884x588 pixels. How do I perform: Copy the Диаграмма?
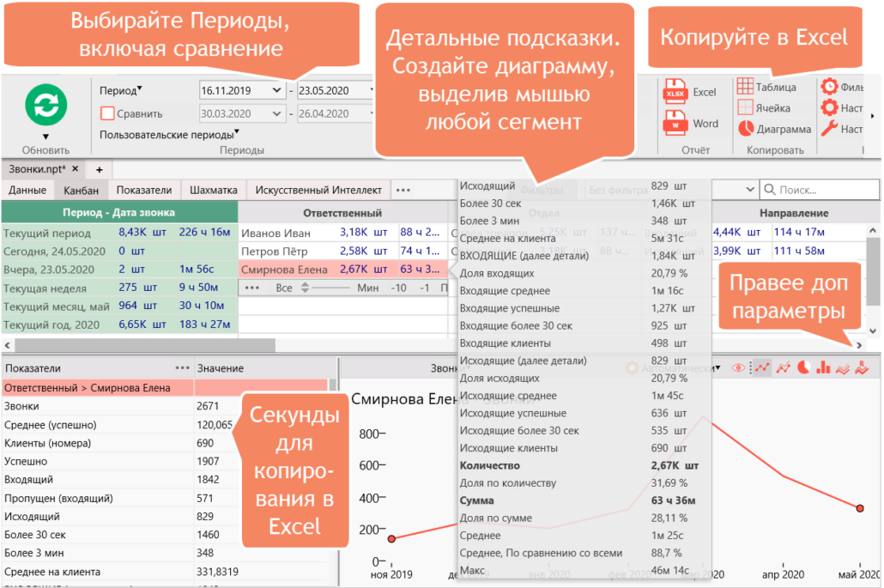coord(774,129)
